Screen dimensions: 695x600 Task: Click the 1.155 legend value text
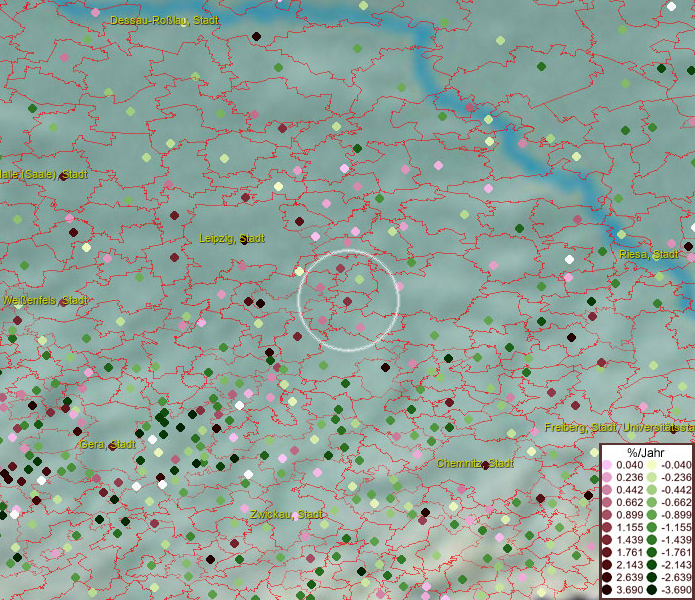pos(629,527)
